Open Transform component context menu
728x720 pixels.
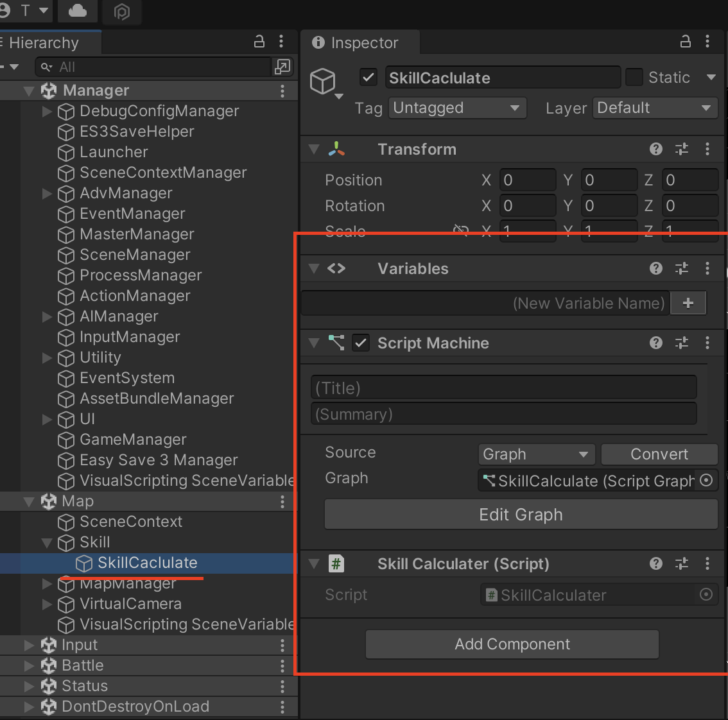[707, 149]
